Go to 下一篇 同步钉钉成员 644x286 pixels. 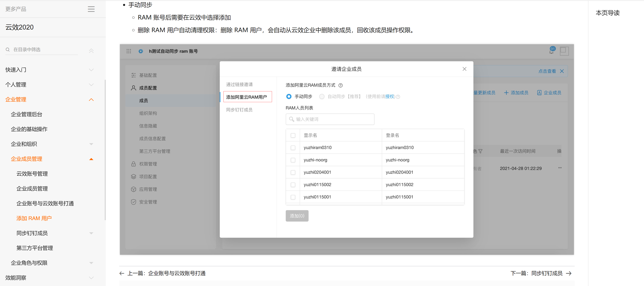(536, 273)
